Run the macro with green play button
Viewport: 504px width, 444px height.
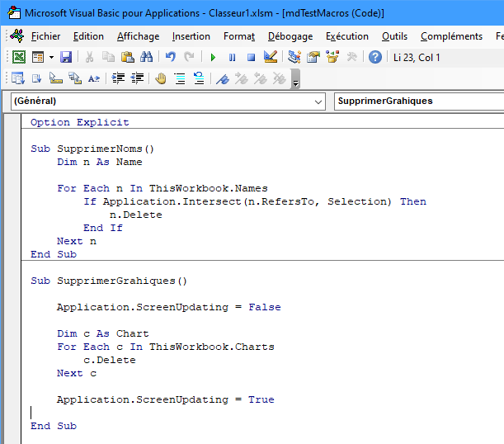(213, 58)
